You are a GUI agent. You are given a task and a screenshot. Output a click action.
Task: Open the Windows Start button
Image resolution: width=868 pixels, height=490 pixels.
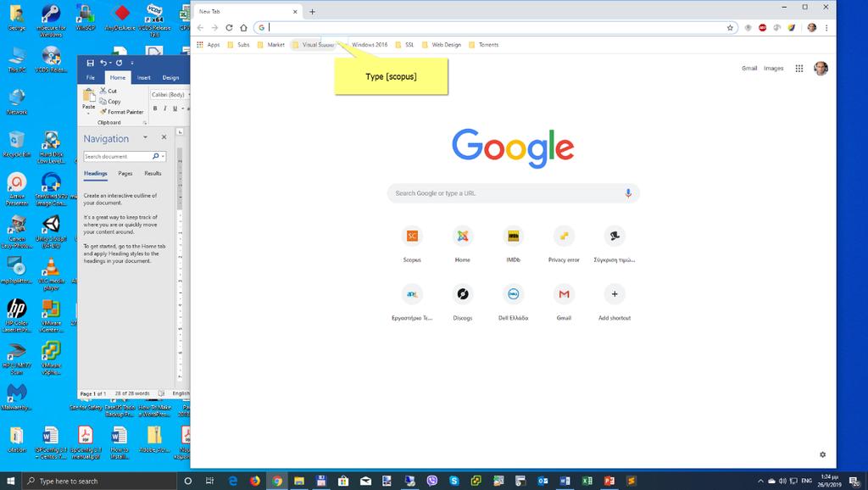tap(11, 481)
